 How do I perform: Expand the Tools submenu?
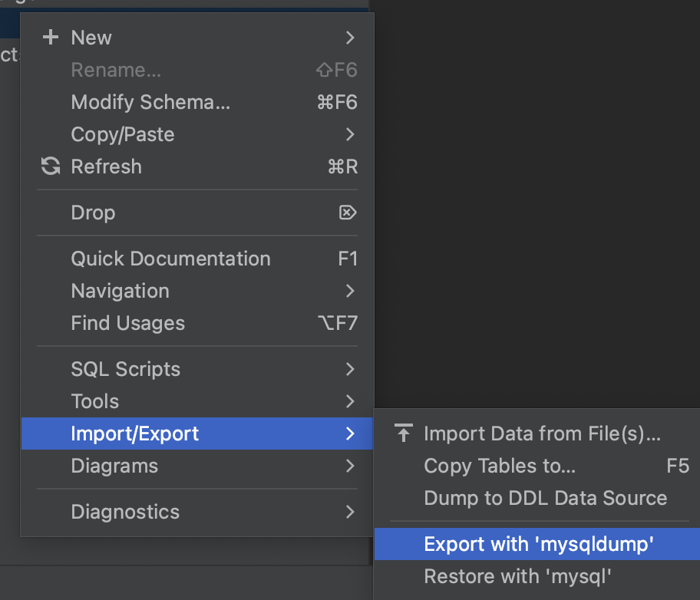point(196,401)
